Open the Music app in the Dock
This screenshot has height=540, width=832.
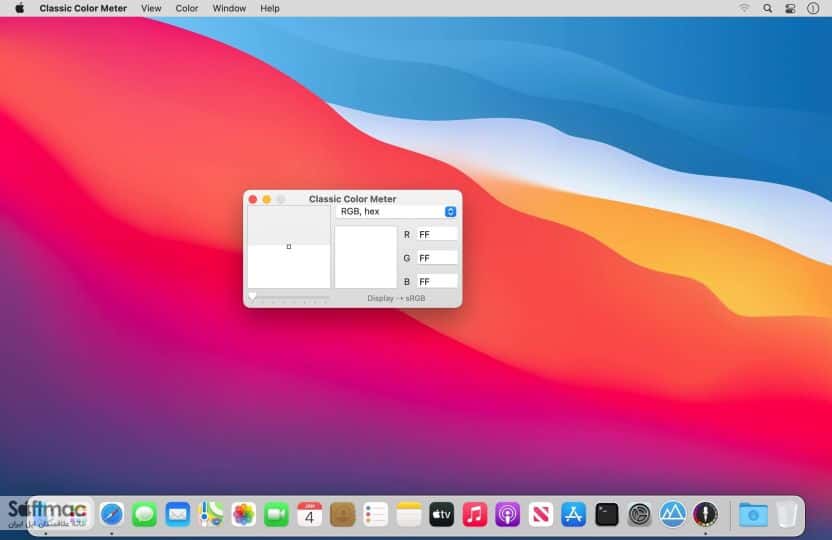pyautogui.click(x=474, y=514)
